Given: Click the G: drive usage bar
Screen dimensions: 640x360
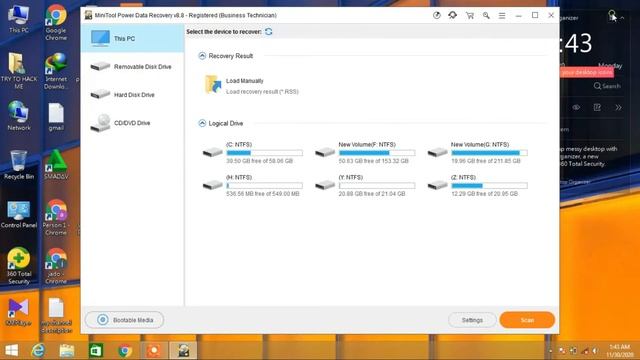Looking at the screenshot, I should click(x=489, y=153).
